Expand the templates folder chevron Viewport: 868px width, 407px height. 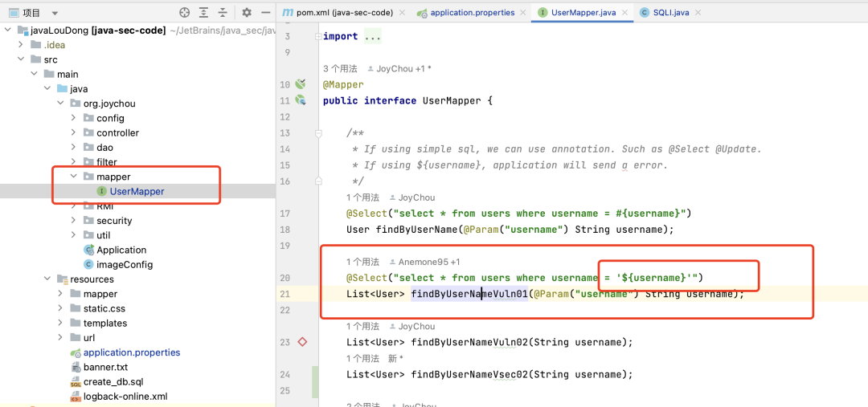tap(60, 323)
